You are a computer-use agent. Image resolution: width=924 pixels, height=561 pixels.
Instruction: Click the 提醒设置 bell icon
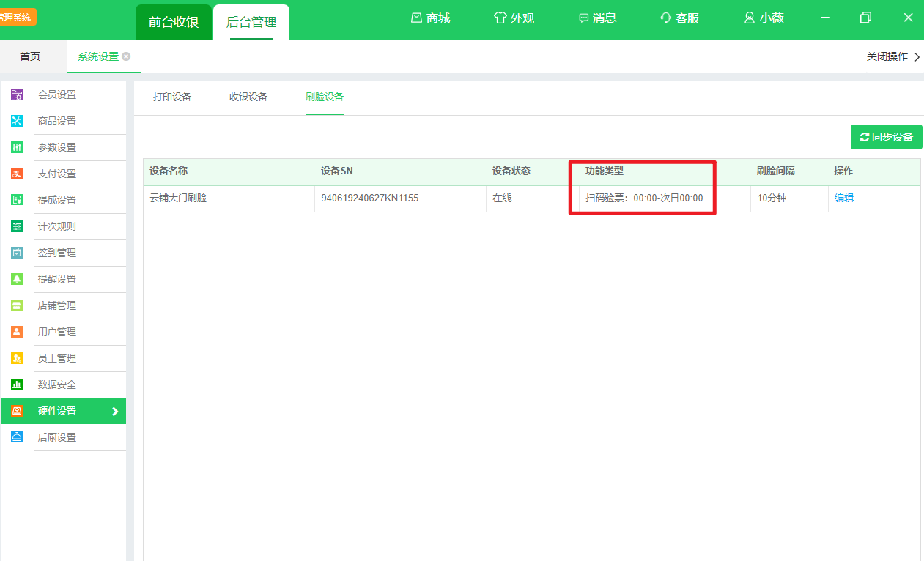click(x=17, y=279)
